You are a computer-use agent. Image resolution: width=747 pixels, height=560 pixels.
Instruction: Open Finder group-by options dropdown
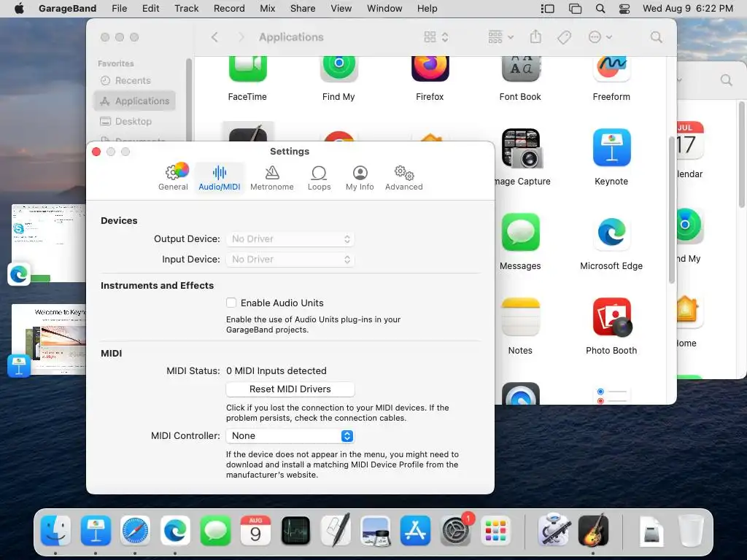pos(500,37)
